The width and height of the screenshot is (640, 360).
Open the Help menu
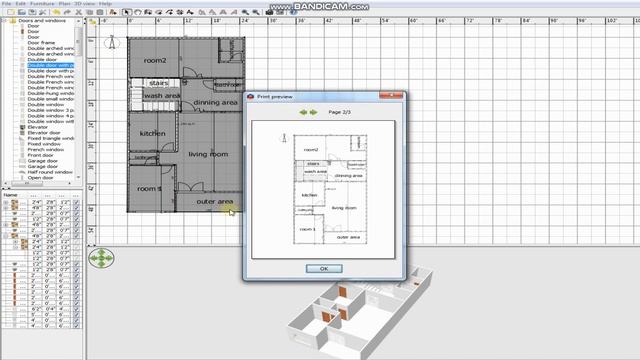(x=105, y=4)
